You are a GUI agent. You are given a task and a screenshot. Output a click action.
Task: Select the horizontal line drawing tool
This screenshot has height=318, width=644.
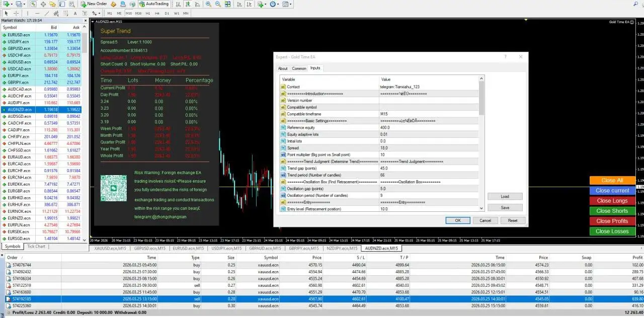coord(38,13)
